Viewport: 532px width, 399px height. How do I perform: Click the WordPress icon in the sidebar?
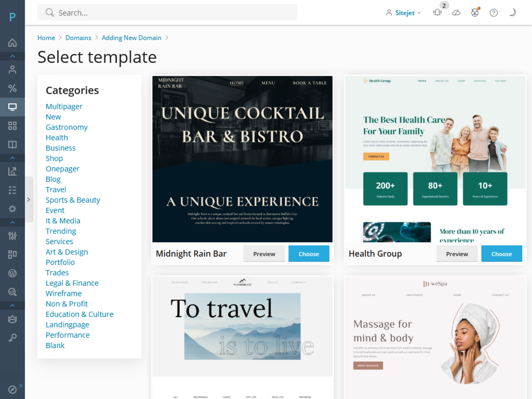point(12,273)
